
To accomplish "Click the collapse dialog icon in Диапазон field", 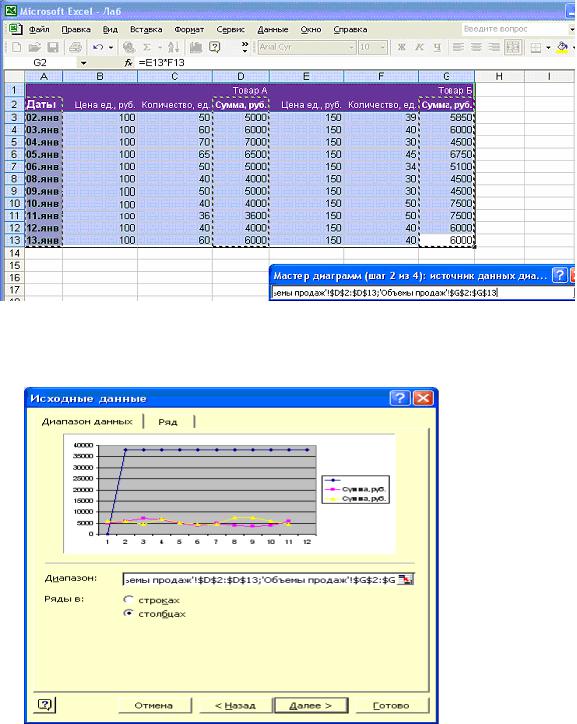I will pos(405,579).
